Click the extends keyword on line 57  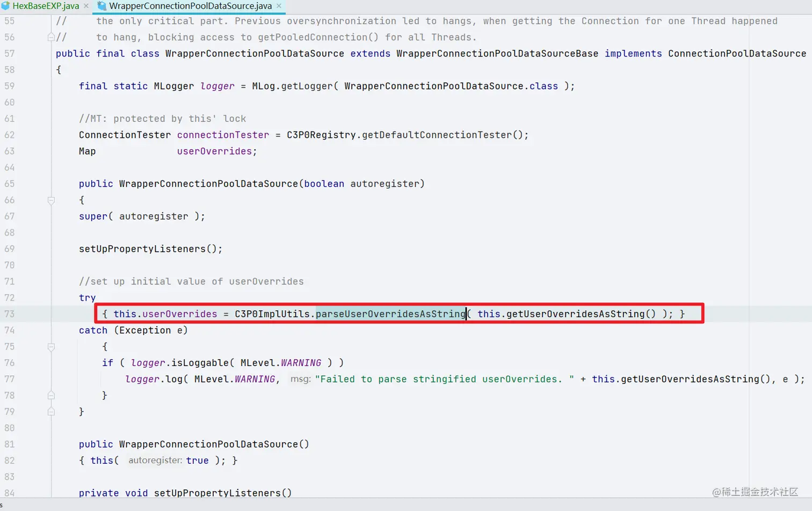371,54
